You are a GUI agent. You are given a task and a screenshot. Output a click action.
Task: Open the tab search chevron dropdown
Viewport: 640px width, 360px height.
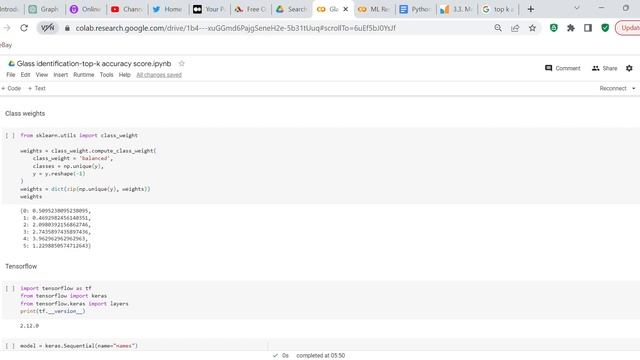(577, 8)
